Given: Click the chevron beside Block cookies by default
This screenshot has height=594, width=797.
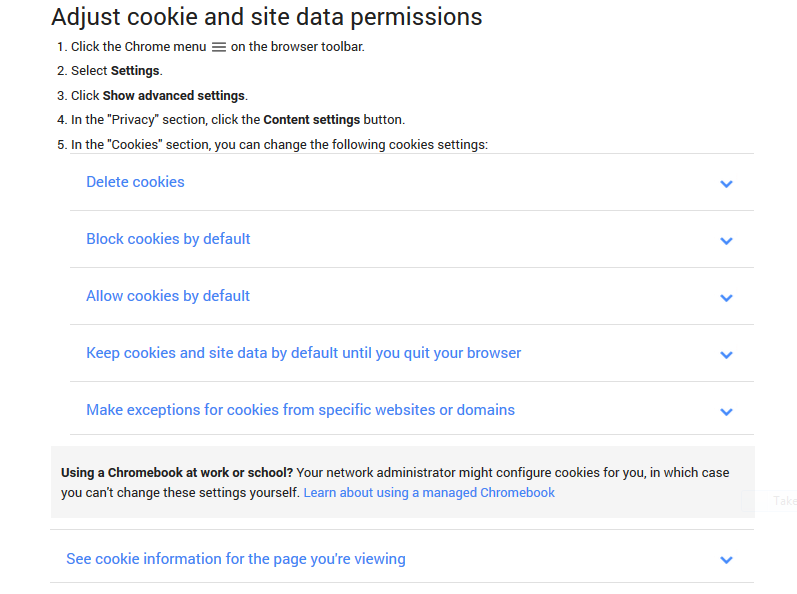Looking at the screenshot, I should [x=726, y=241].
